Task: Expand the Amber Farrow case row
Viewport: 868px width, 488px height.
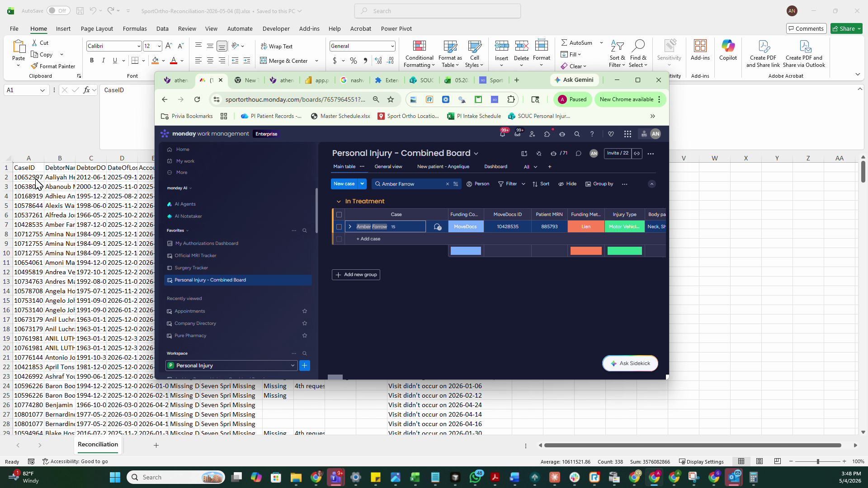Action: (350, 227)
